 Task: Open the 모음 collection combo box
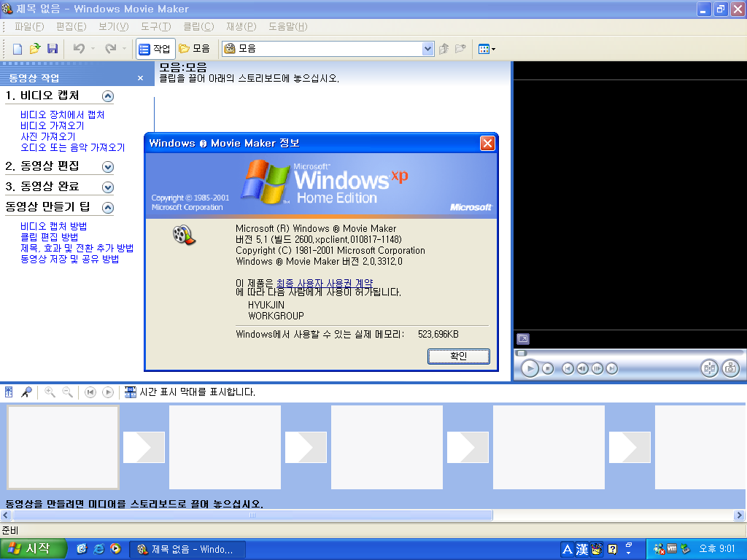328,49
